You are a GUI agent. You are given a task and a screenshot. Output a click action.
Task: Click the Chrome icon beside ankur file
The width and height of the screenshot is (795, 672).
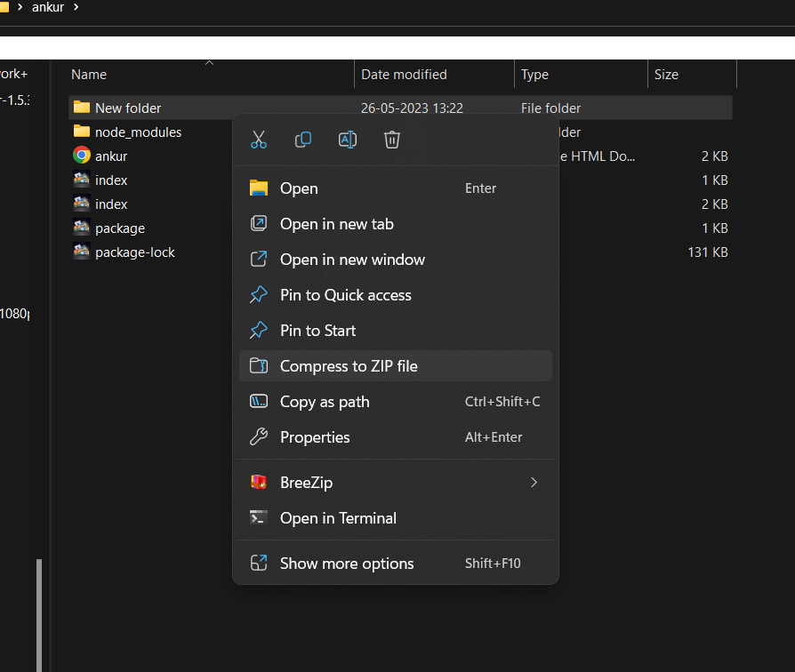pos(82,156)
